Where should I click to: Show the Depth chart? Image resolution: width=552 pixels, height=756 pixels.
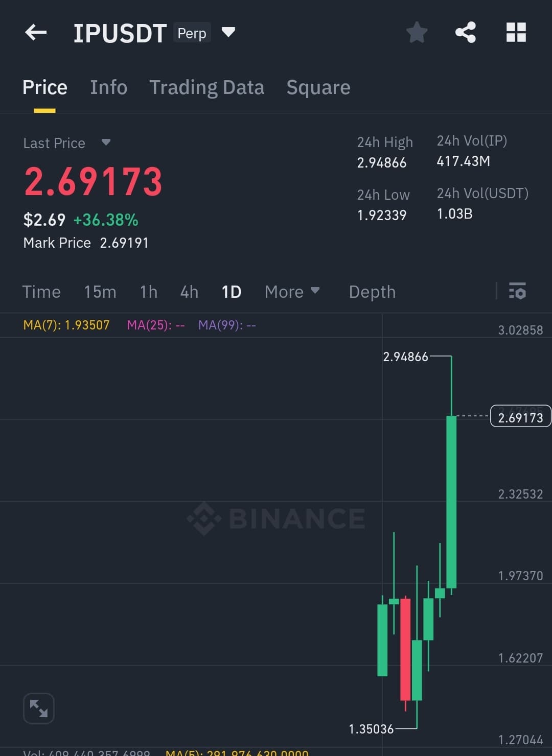372,292
